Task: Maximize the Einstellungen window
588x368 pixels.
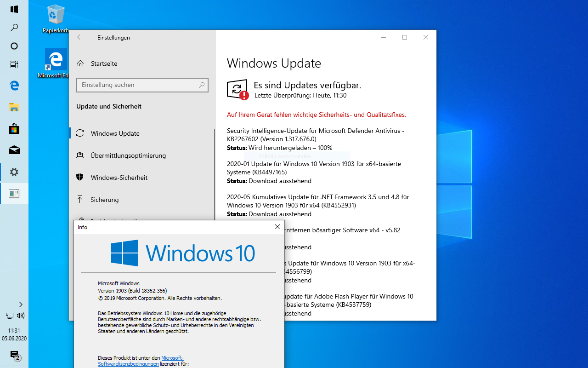Action: pos(405,38)
